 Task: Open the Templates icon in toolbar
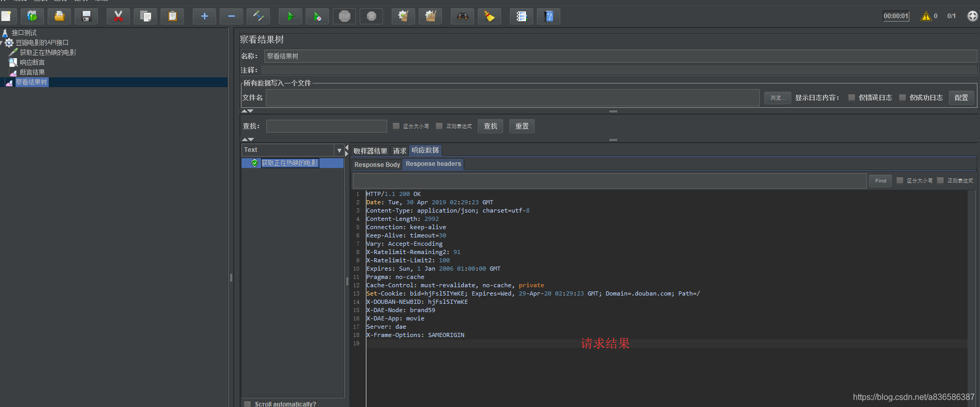click(32, 16)
